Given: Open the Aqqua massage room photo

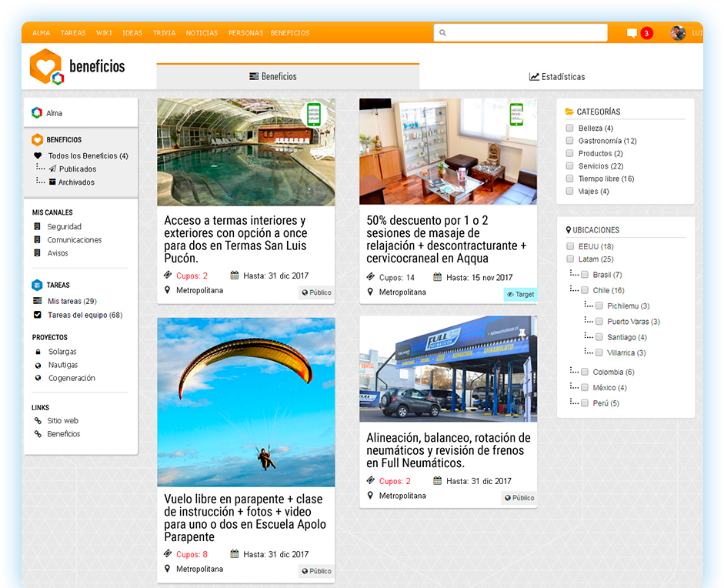Looking at the screenshot, I should [x=449, y=152].
